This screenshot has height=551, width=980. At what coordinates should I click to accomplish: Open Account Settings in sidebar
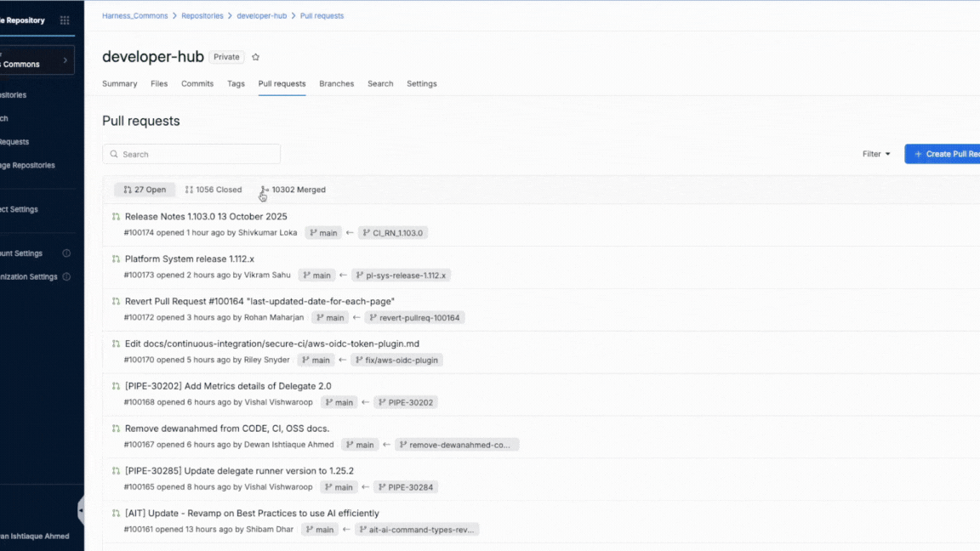(22, 253)
